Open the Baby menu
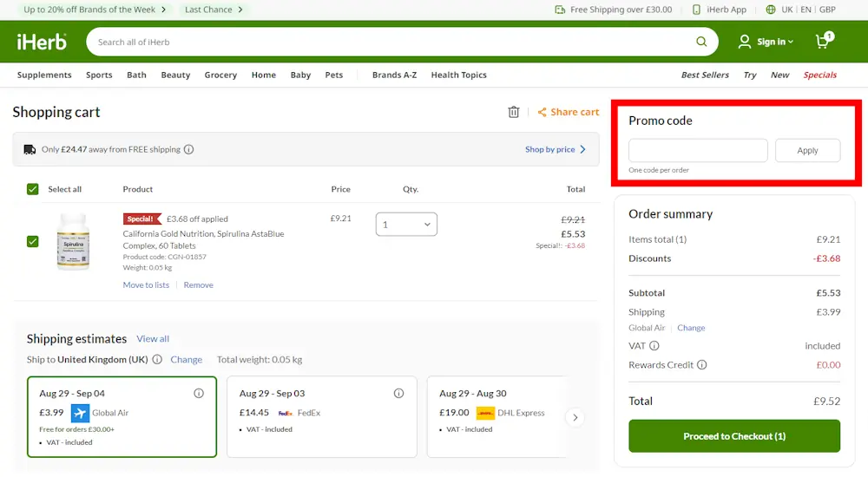This screenshot has height=477, width=868. pyautogui.click(x=300, y=75)
